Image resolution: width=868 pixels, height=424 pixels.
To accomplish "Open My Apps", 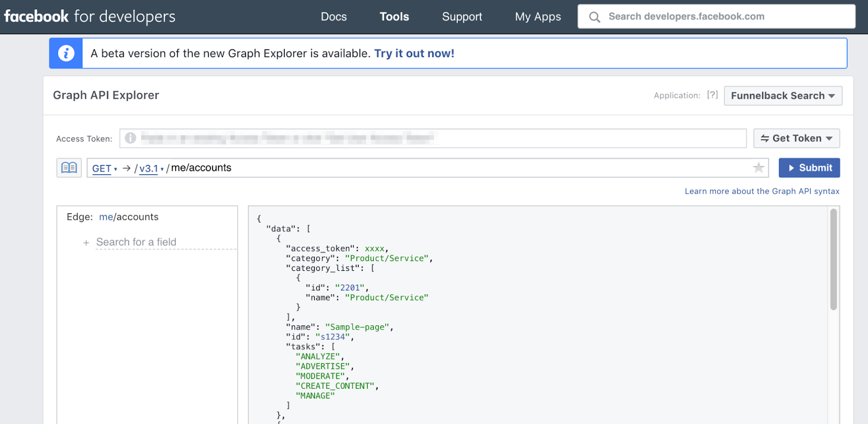I will [x=538, y=17].
